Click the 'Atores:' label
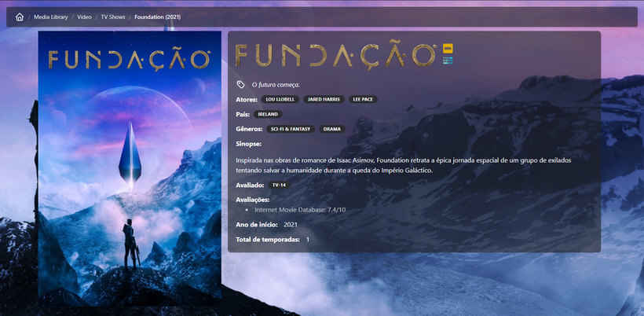Screen dimensions: 644x316 click(247, 100)
